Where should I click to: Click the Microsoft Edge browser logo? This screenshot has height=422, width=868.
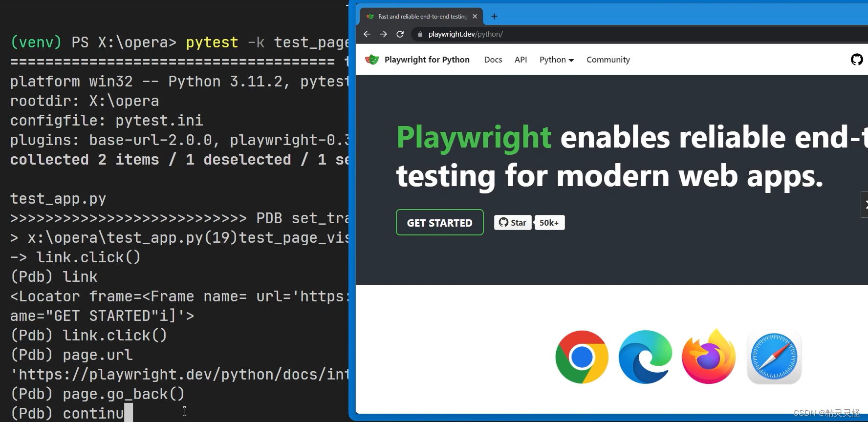(645, 357)
